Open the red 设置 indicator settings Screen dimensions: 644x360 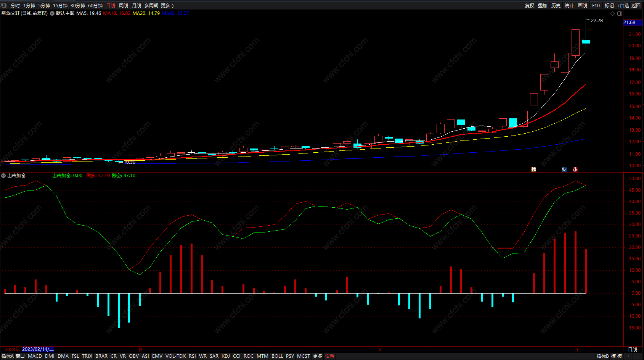coord(330,356)
